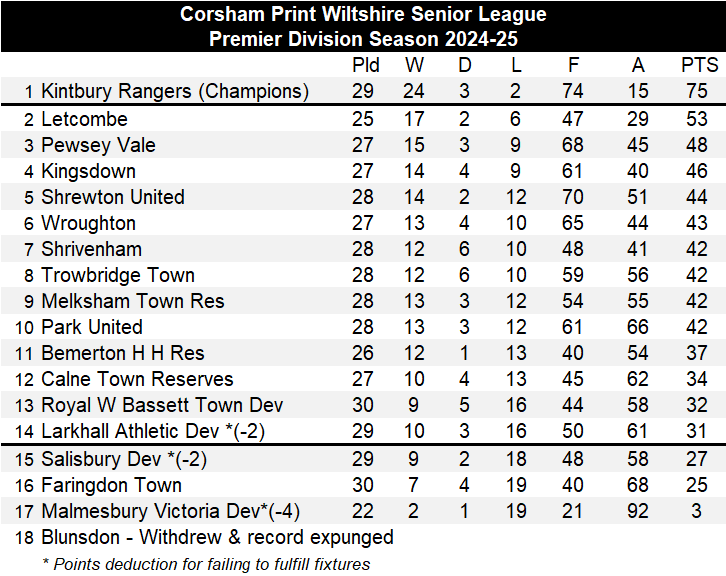The height and width of the screenshot is (576, 726).
Task: Click the Blunsdon withdrew and expunged note
Action: [x=217, y=537]
